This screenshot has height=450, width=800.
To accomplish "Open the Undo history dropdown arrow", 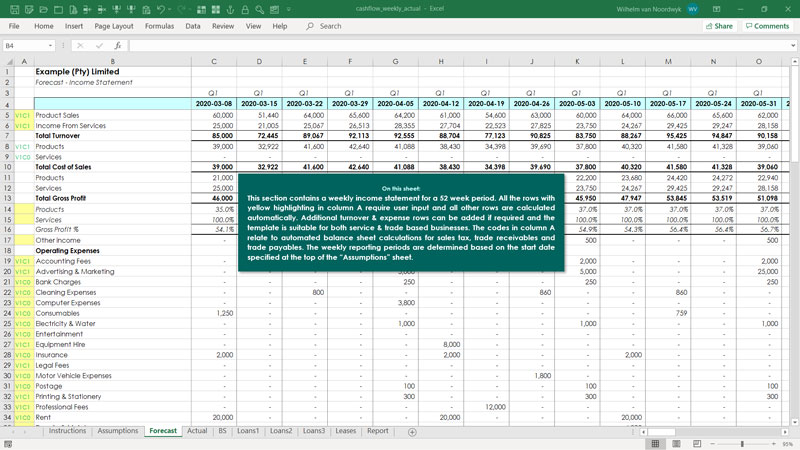I will tap(170, 10).
